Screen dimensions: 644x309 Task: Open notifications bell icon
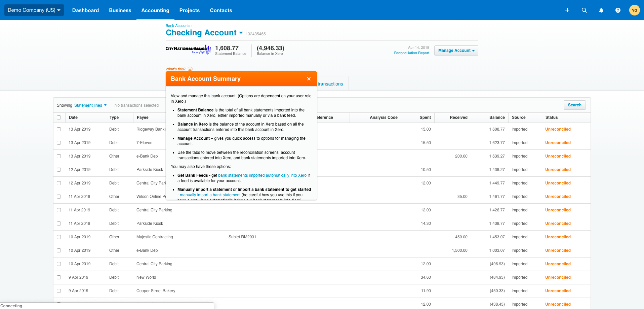601,10
